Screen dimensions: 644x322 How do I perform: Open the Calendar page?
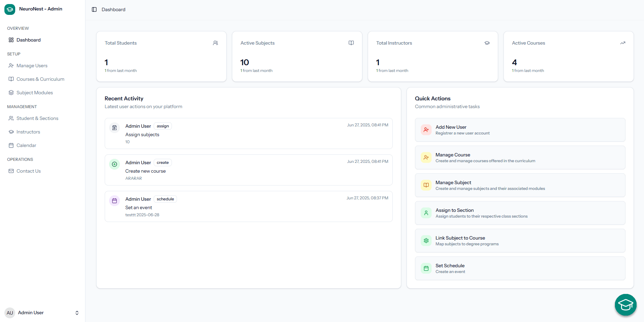click(26, 145)
